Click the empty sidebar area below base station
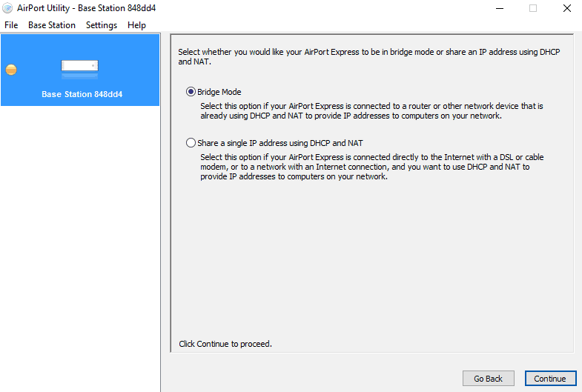The width and height of the screenshot is (582, 392). pyautogui.click(x=80, y=245)
